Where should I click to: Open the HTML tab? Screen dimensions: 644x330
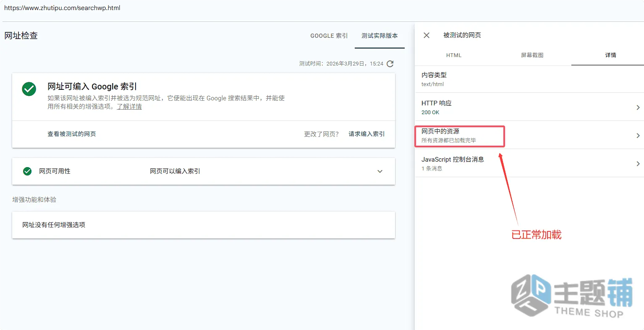[x=454, y=55]
